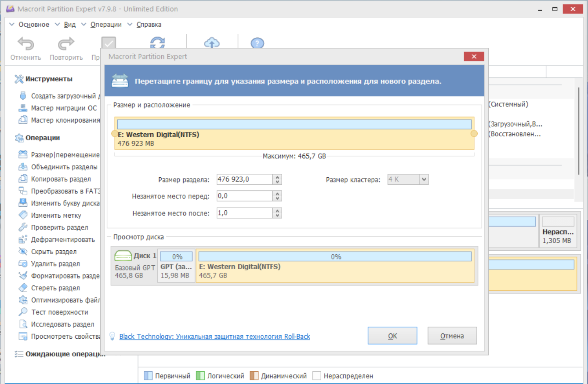588x384 pixels.
Task: Click the Undo (Отменить) toolbar icon
Action: [25, 44]
